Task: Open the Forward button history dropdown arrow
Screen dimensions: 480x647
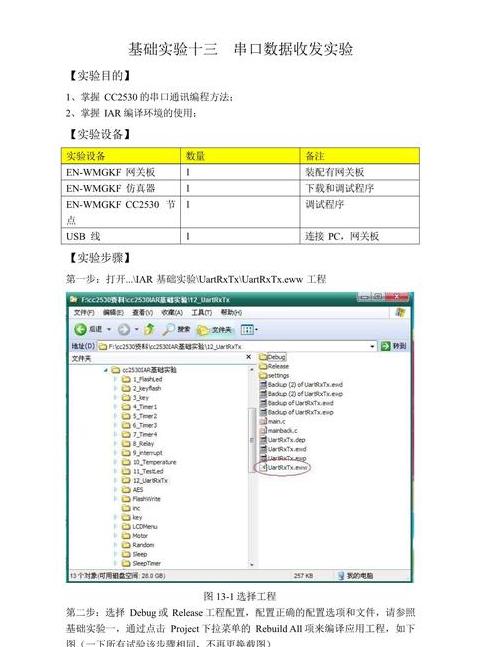Action: pyautogui.click(x=137, y=329)
